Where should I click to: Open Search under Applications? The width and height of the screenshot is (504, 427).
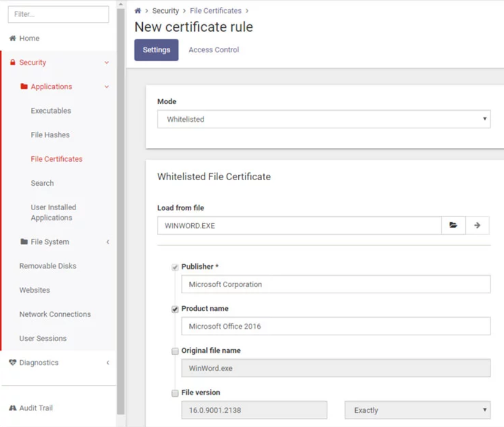tap(42, 183)
